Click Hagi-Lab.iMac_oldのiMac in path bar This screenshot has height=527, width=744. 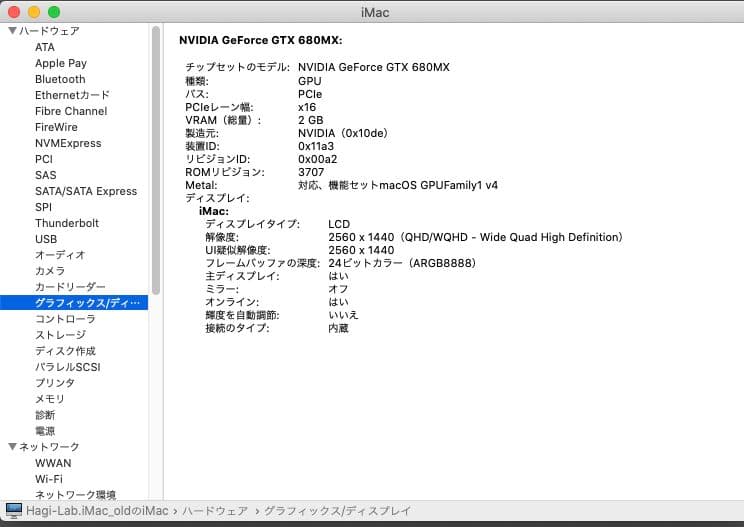(97, 510)
